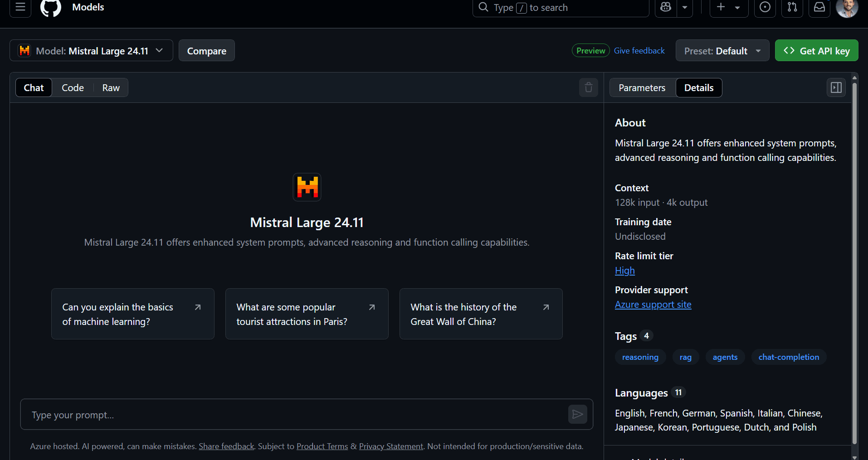Open the Pull requests icon in header

point(792,7)
